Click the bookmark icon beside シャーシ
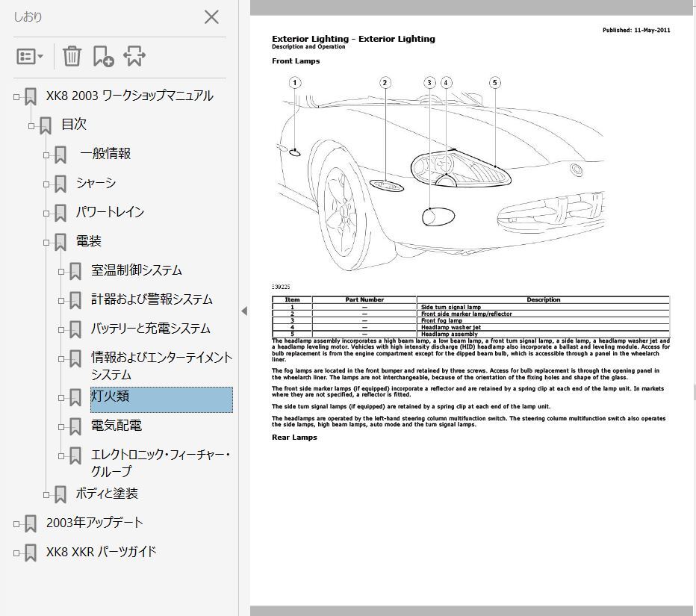696x616 pixels. (60, 184)
